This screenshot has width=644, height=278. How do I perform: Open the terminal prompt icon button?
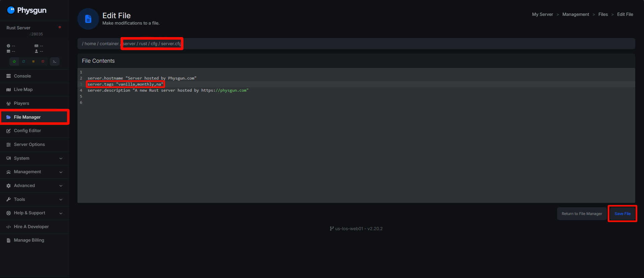[x=55, y=61]
